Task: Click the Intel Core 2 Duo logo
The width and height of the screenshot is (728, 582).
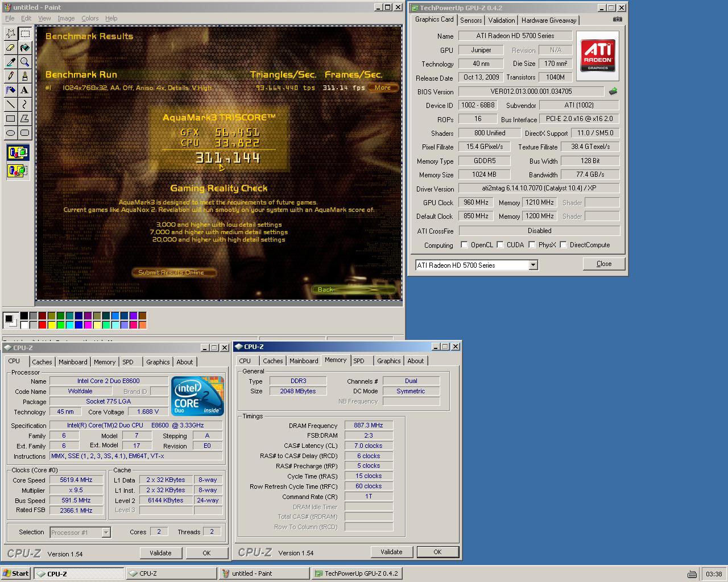Action: coord(197,396)
